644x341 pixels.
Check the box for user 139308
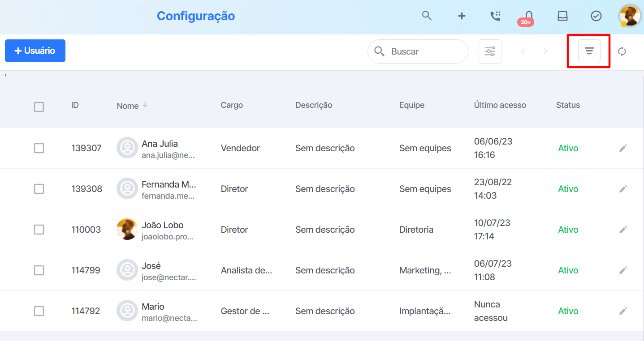click(39, 189)
